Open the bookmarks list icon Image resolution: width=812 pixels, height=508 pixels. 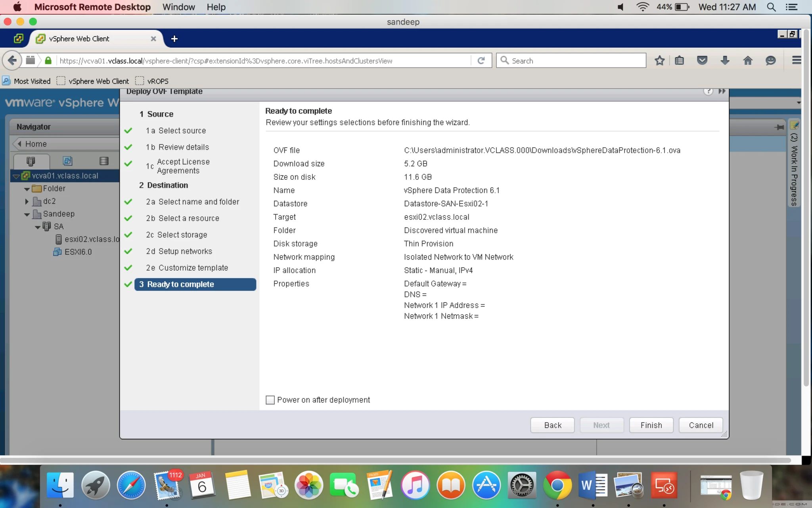(x=680, y=60)
